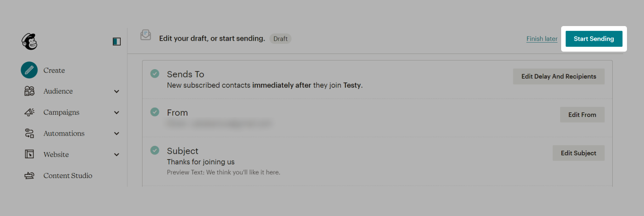This screenshot has height=216, width=644.
Task: Expand the Automations menu chevron
Action: (x=117, y=134)
